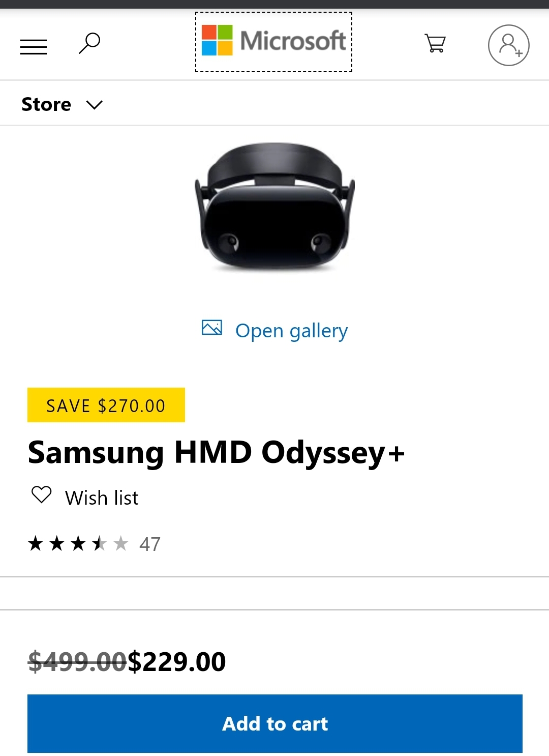Tap the SAVE $270.00 badge
The width and height of the screenshot is (549, 756).
(x=106, y=405)
